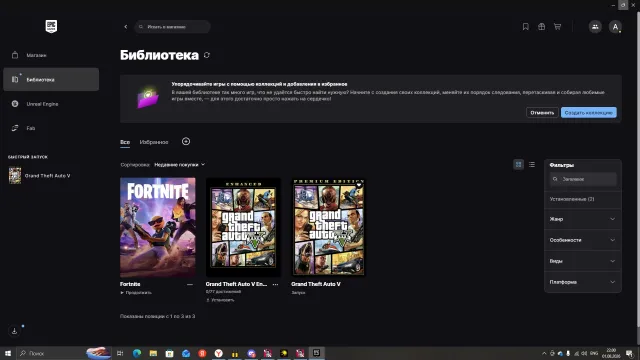Open Microsoft Edge from taskbar
Image resolution: width=640 pixels, height=360 pixels.
click(x=137, y=353)
